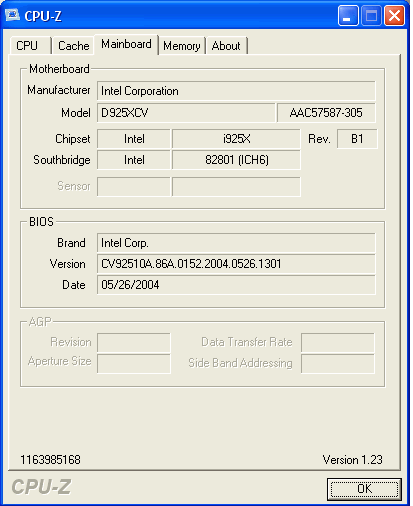Click the AGP Revision field
413x506 pixels.
tap(134, 342)
